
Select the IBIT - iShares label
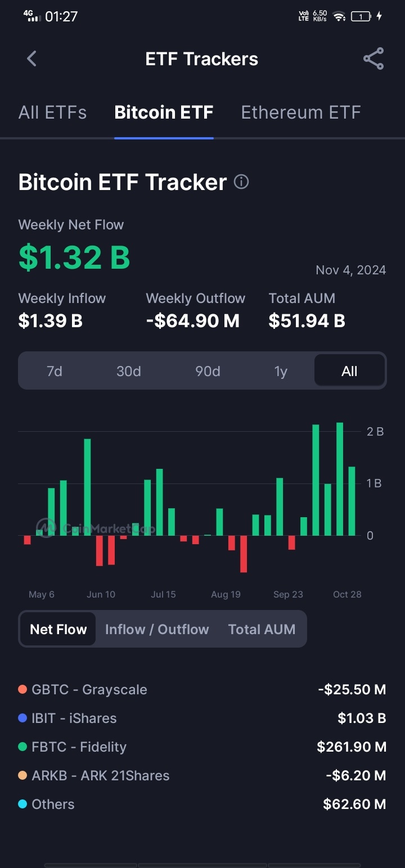[x=74, y=718]
